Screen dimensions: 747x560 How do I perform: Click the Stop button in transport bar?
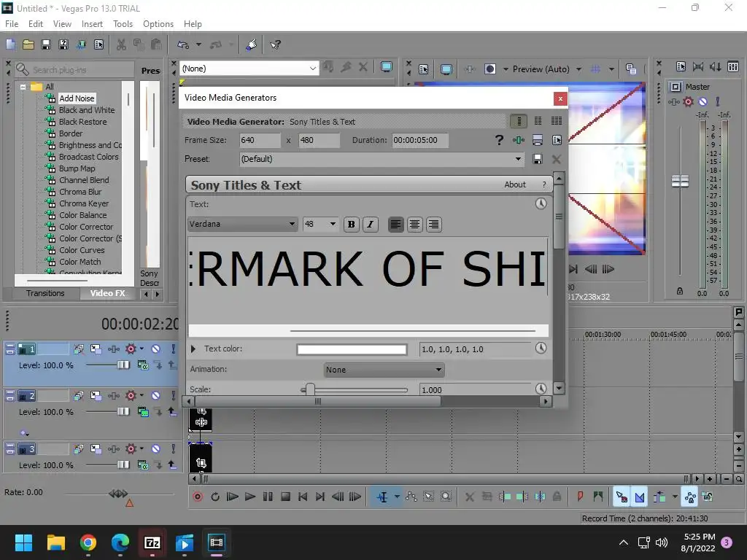coord(285,497)
